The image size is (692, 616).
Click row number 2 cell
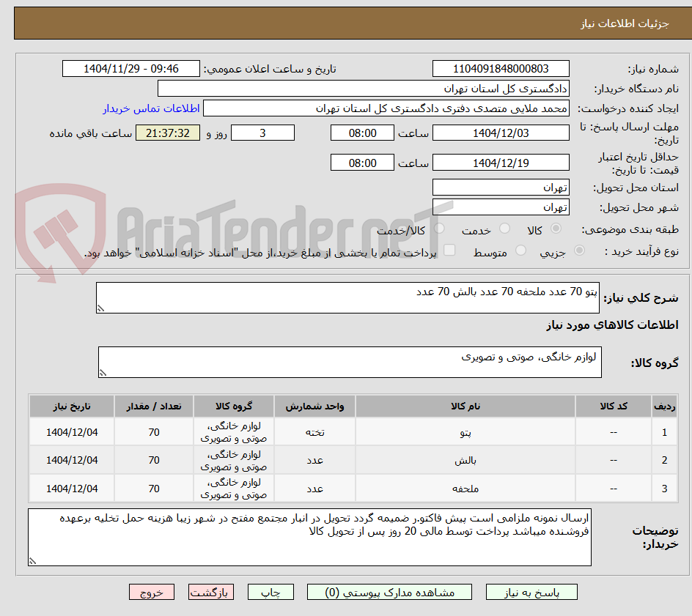[665, 460]
